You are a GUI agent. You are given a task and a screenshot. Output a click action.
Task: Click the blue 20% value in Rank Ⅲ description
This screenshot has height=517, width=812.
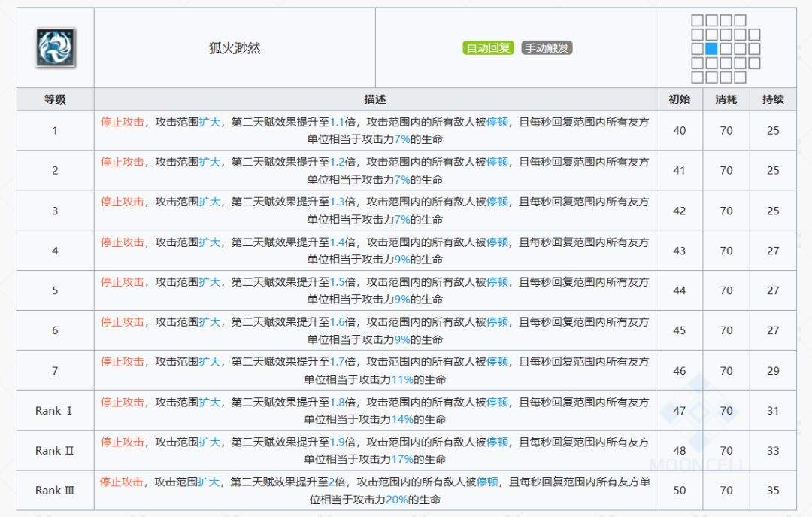pyautogui.click(x=397, y=500)
